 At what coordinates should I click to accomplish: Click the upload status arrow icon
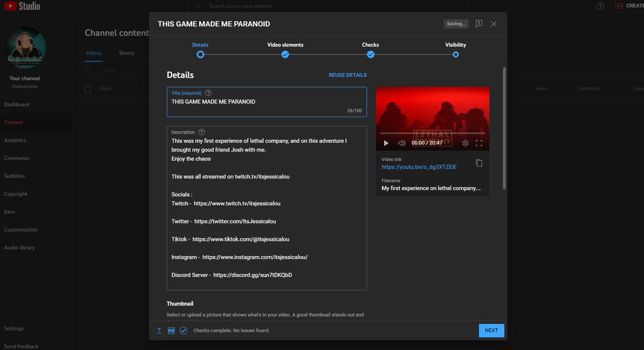tap(159, 331)
